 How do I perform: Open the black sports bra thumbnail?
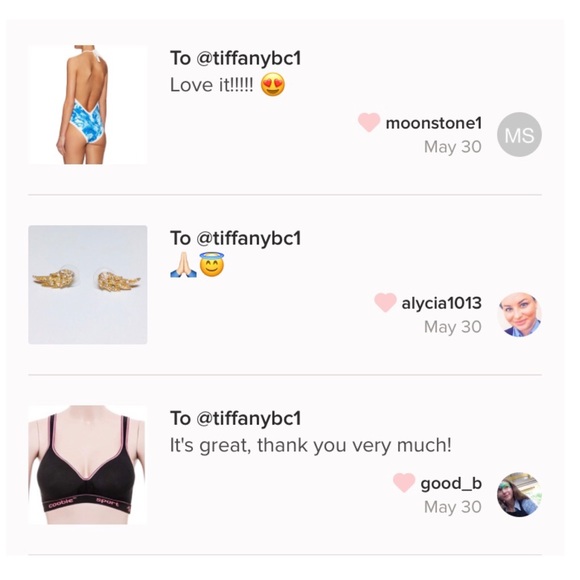point(88,465)
